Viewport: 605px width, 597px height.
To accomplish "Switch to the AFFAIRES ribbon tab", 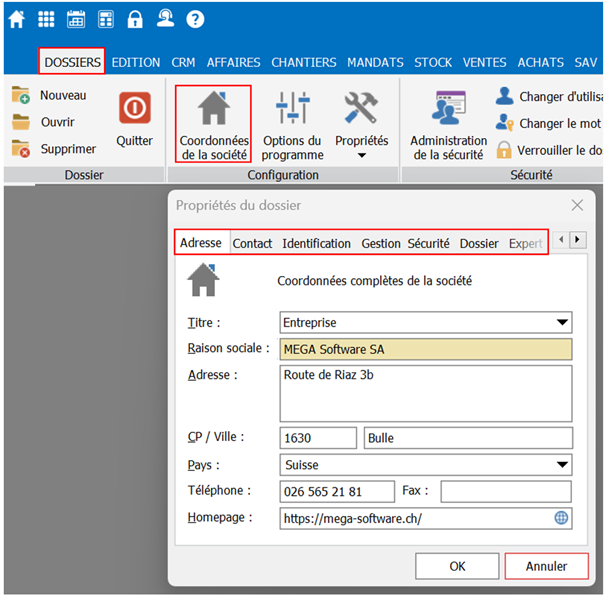I will click(x=233, y=62).
